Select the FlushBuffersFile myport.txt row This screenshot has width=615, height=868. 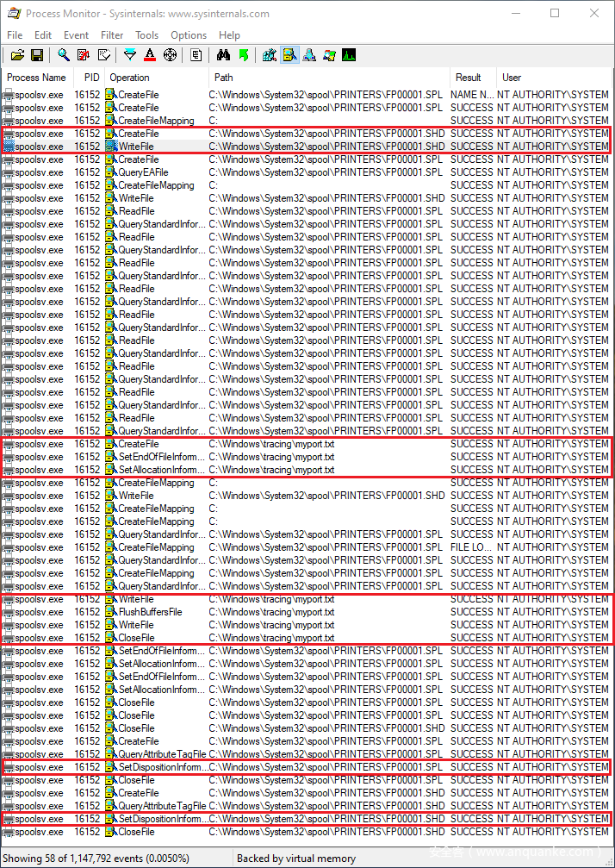click(x=307, y=612)
